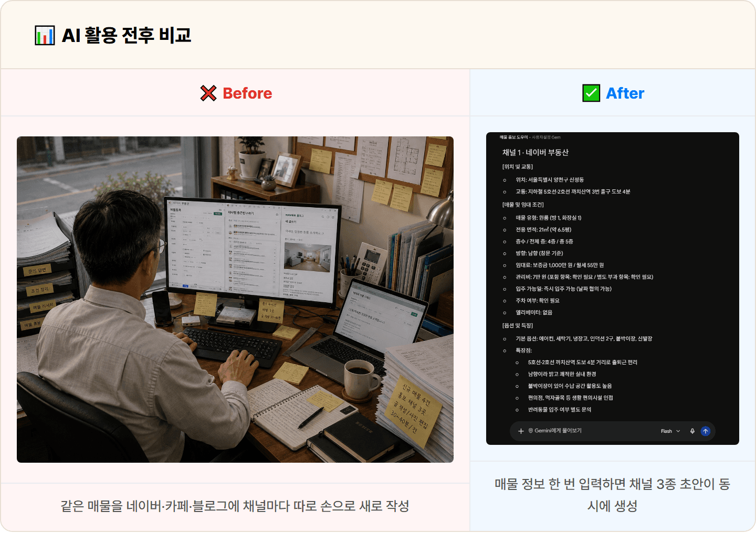Screen dimensions: 756x533
Task: Click the blue send arrow button
Action: [x=706, y=431]
